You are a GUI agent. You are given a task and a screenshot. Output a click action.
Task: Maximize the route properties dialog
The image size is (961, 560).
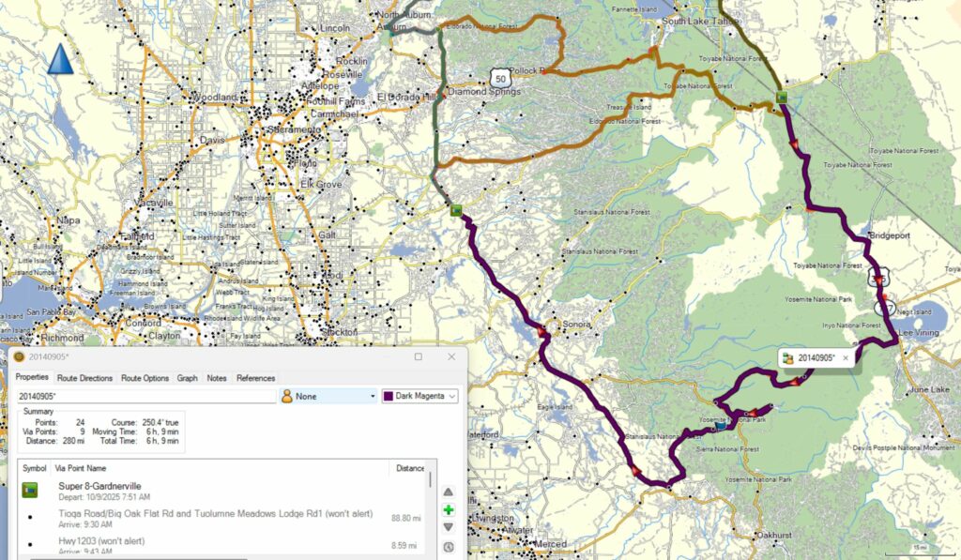pyautogui.click(x=419, y=356)
